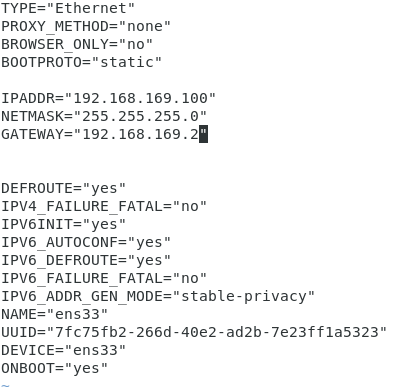Click the IPV6_FAILURE_FATAL="no" line
Viewport: 406px width, 387px height.
104,278
